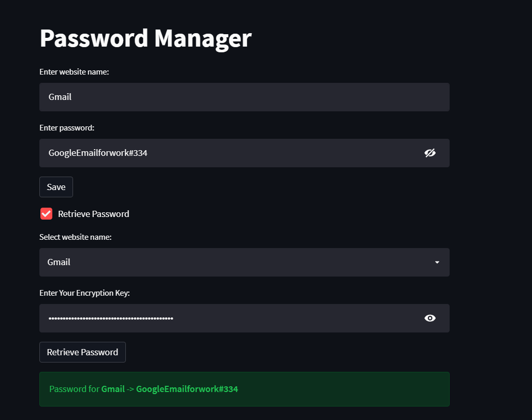Expand website list via dropdown caret arrow
This screenshot has width=532, height=420.
click(437, 263)
